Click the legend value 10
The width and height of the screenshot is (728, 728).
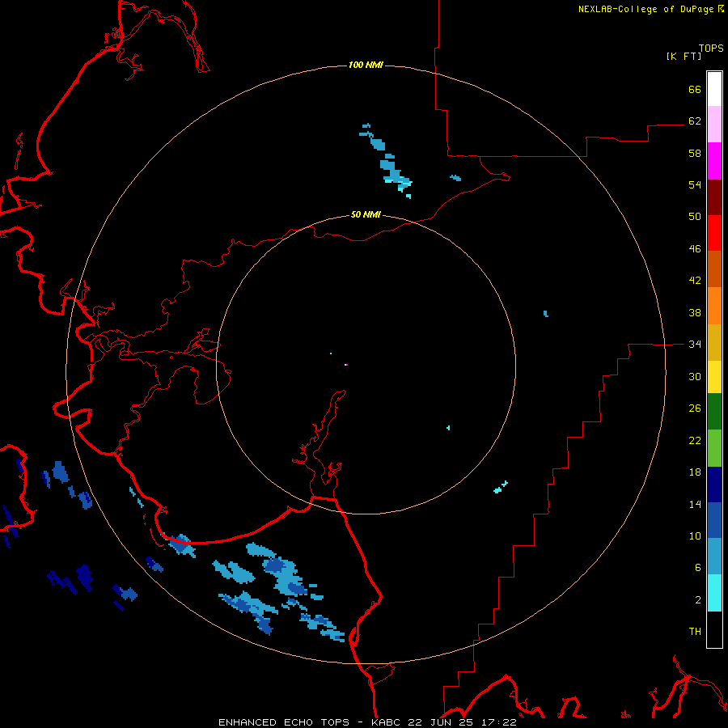[x=695, y=536]
